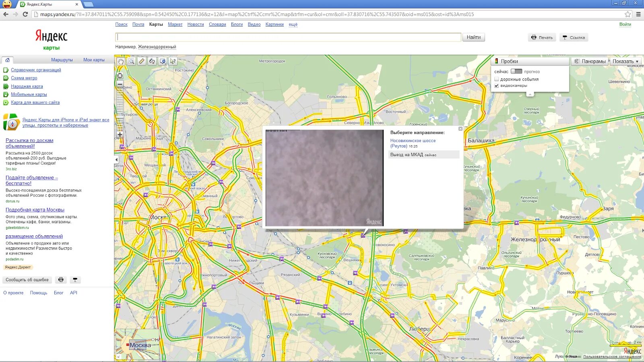Image resolution: width=644 pixels, height=362 pixels.
Task: Click the printer icon button in the sidebar
Action: [x=61, y=280]
